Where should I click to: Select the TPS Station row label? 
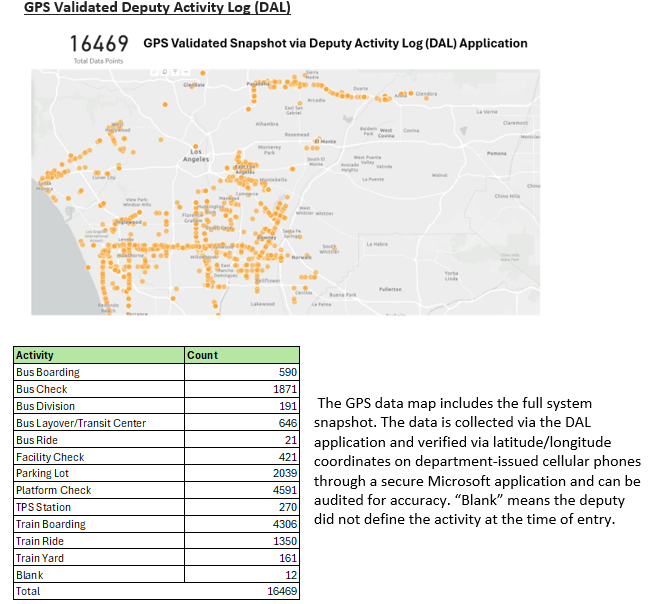[42, 507]
